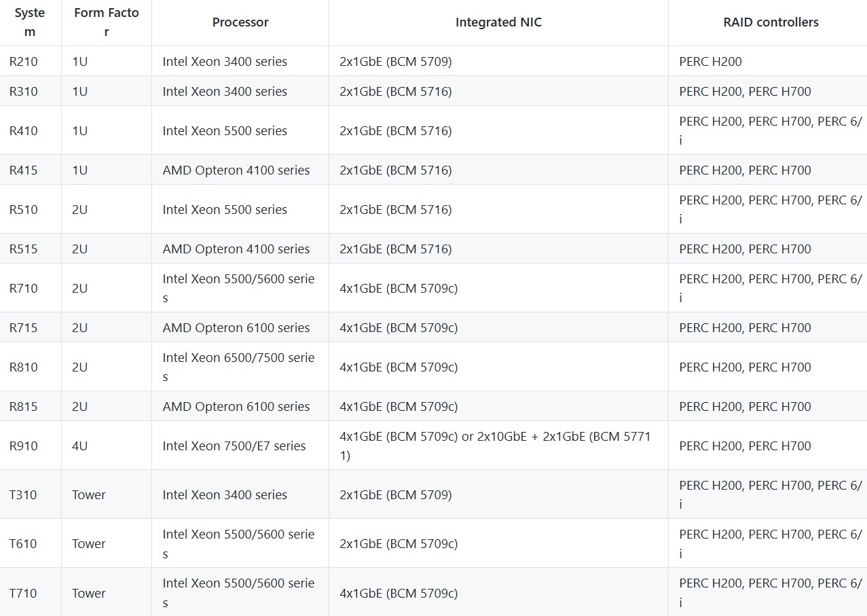Select AMD Opteron 6100 series in R815 row
This screenshot has width=867, height=616.
[240, 406]
